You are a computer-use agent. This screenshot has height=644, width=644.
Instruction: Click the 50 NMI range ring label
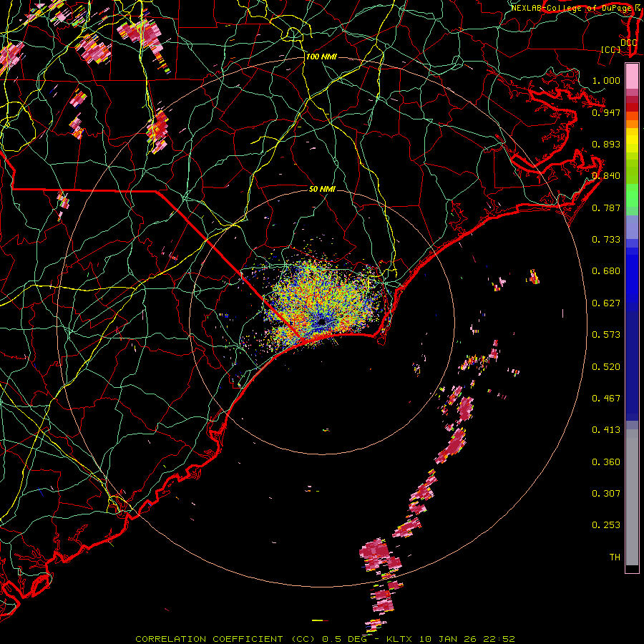[322, 189]
